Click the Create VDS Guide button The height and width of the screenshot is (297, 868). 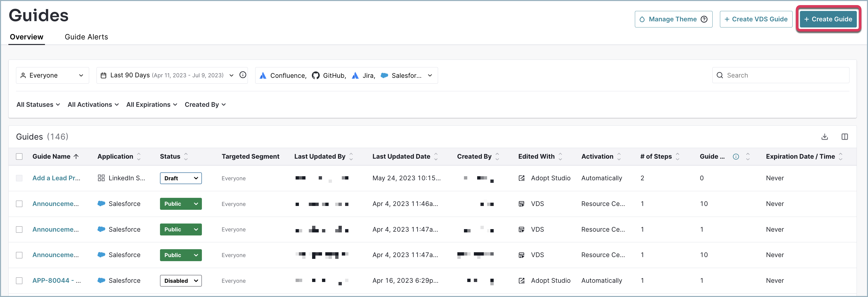coord(756,19)
